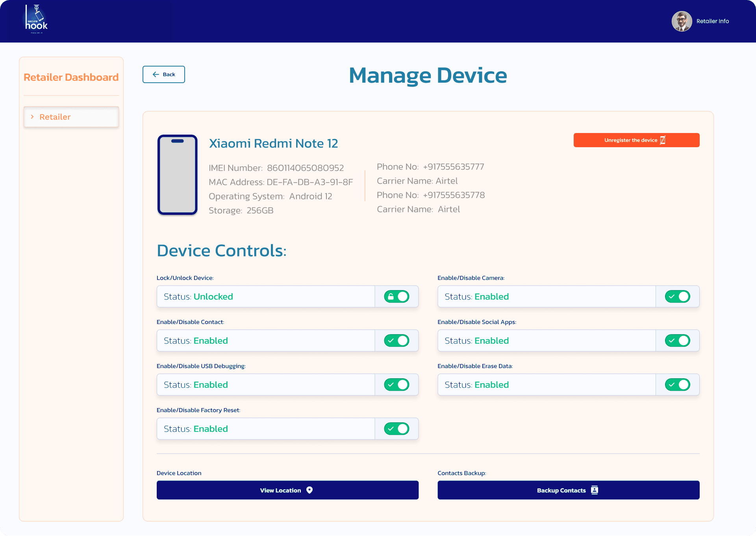
Task: Click the location pin icon
Action: 309,490
